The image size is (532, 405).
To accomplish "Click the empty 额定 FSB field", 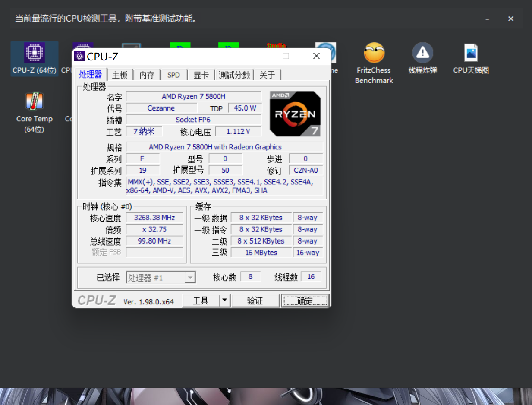I will [x=154, y=253].
